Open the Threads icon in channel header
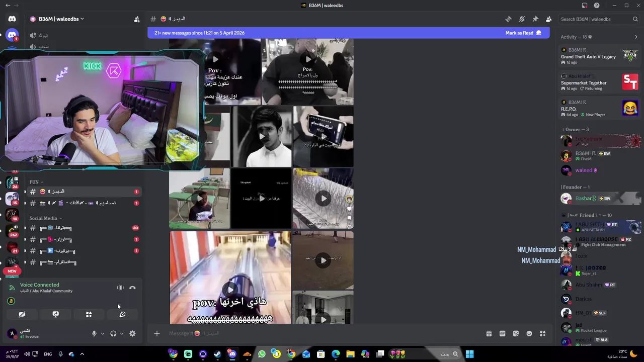 (508, 19)
